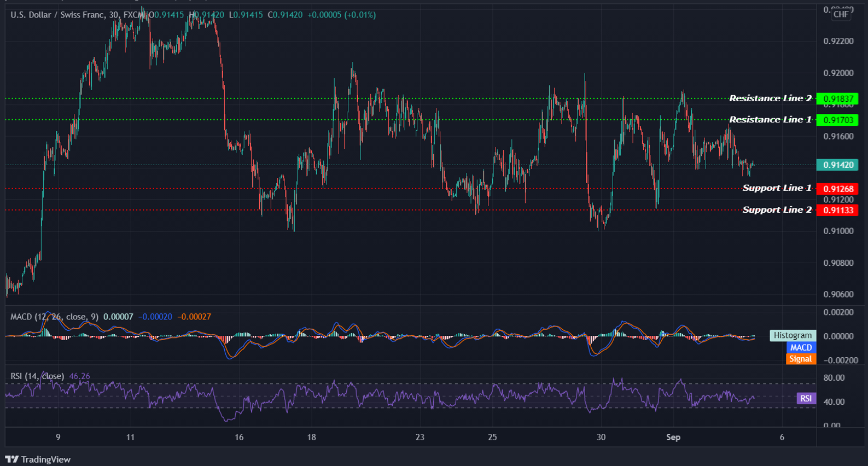Click the 0.92200 price axis label

coord(838,42)
